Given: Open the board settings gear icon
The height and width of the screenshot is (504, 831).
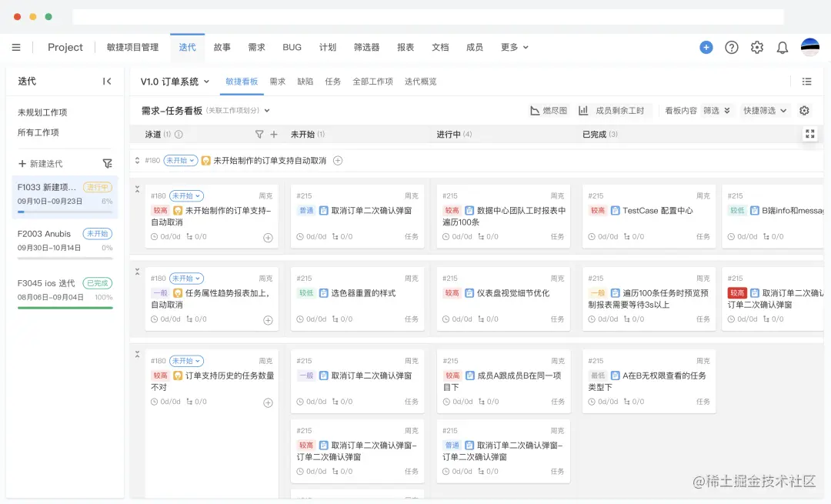Looking at the screenshot, I should [804, 110].
